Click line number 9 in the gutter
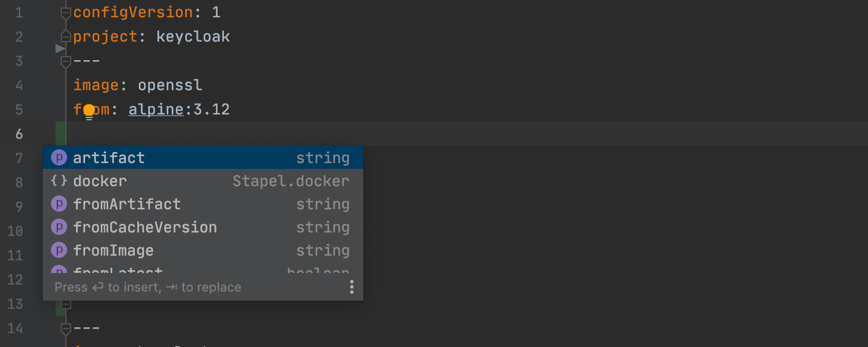This screenshot has width=868, height=347. [x=19, y=207]
